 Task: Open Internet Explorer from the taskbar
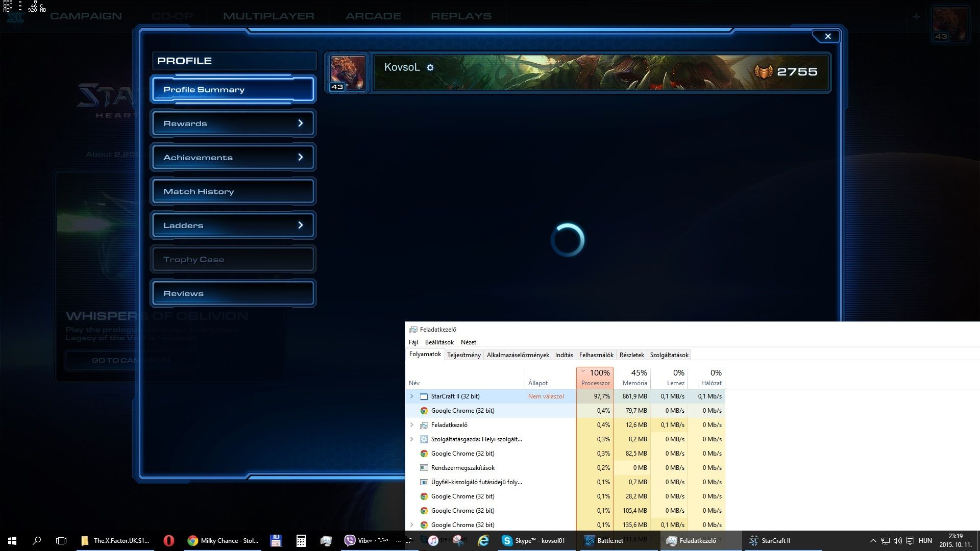[482, 541]
